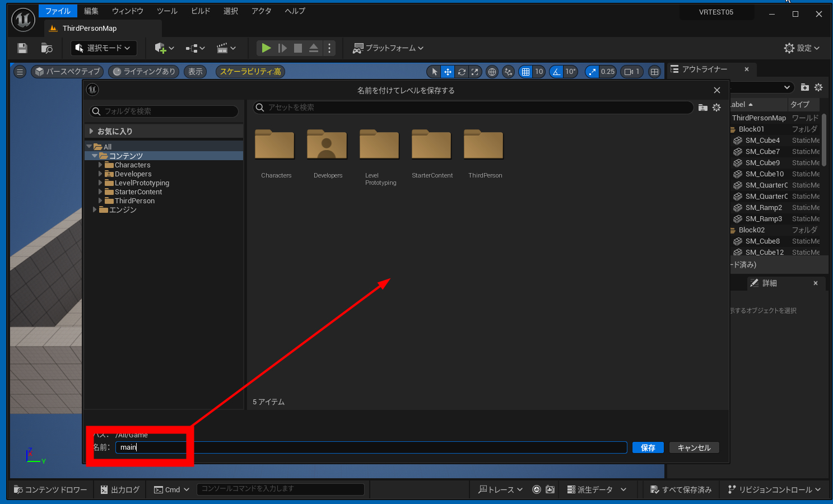Click the キャンセル button
Viewport: 833px width, 504px height.
click(694, 447)
